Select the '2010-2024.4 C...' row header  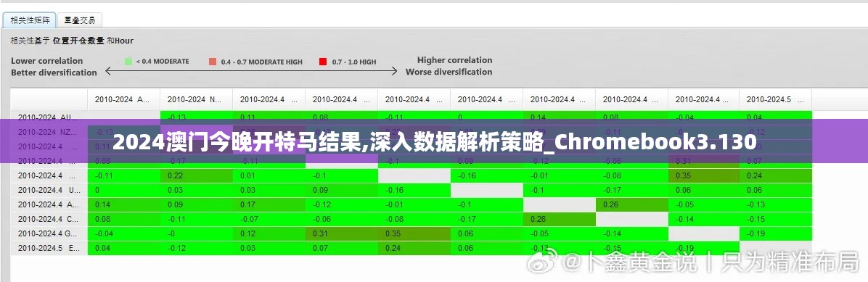[49, 219]
